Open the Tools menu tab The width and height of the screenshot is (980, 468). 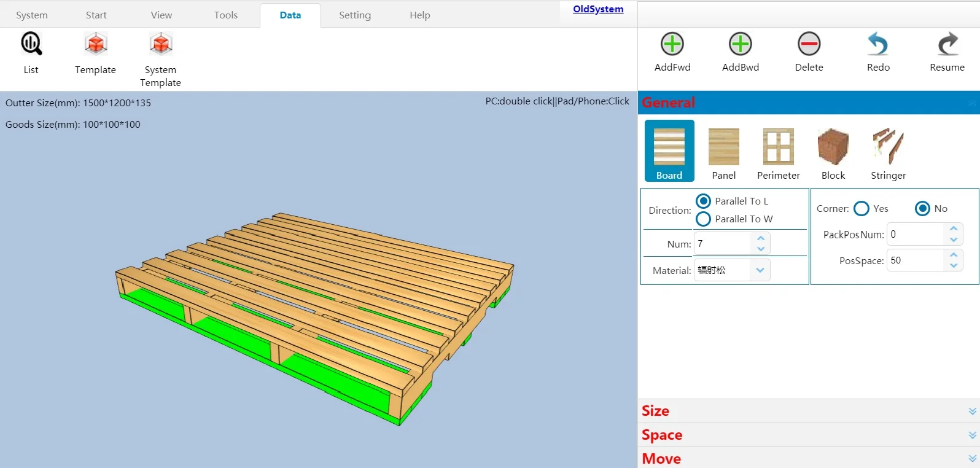click(226, 15)
